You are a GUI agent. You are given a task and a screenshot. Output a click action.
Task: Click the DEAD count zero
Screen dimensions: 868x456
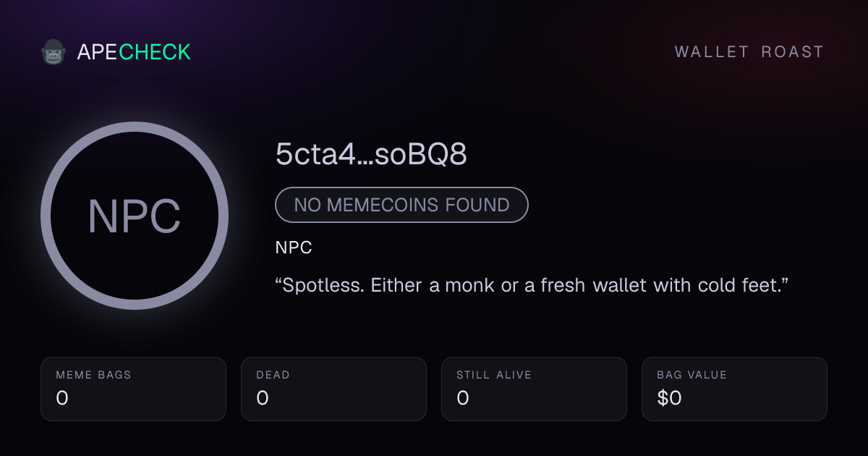click(x=263, y=398)
